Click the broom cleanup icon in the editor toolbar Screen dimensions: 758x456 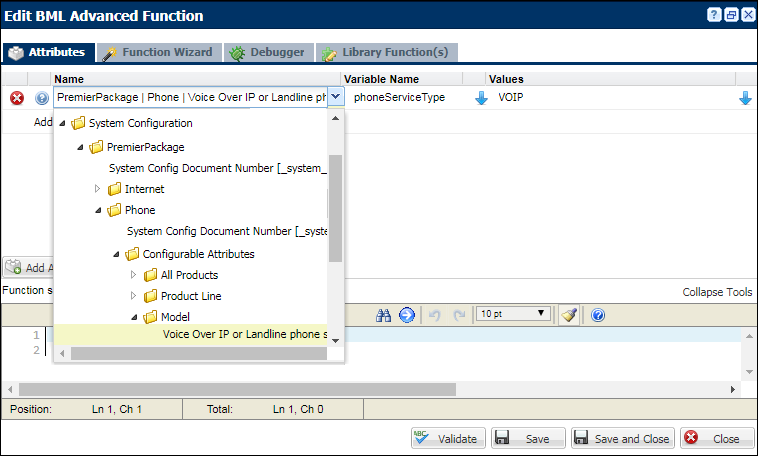(x=569, y=315)
